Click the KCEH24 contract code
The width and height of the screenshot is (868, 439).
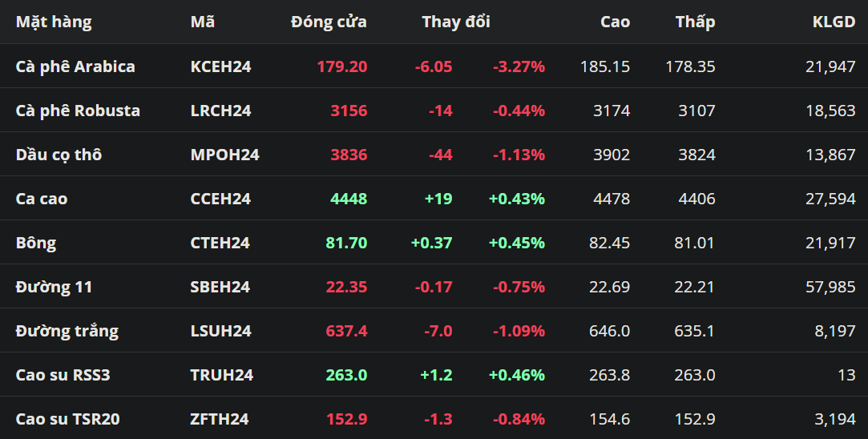[220, 66]
